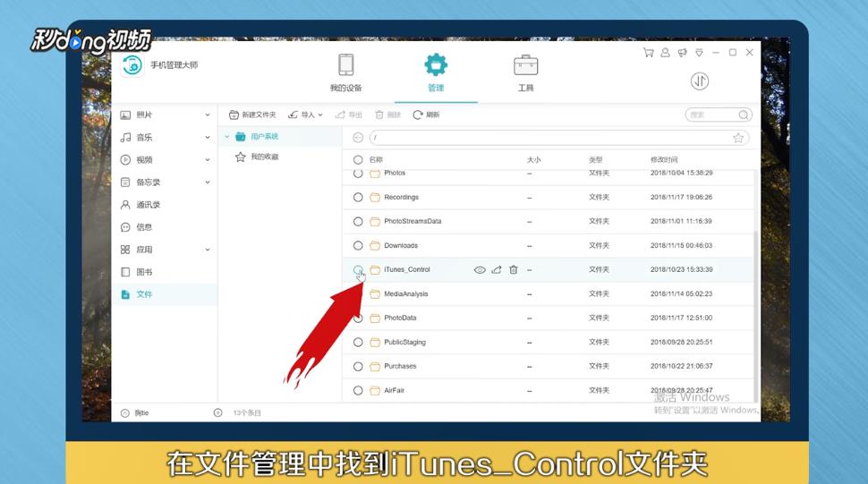Screen dimensions: 868x484
Task: Click the round transfer status icon
Action: tap(700, 81)
